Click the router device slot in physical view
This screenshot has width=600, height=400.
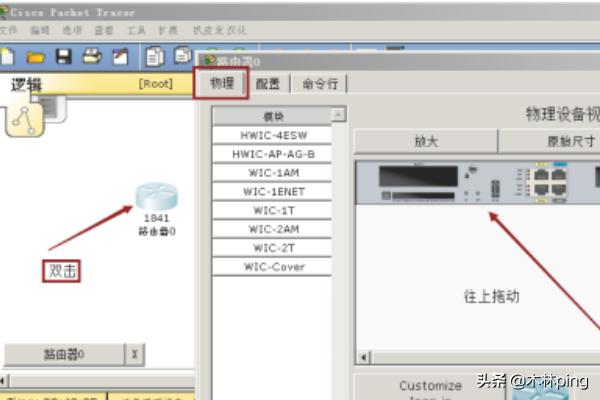(x=418, y=176)
